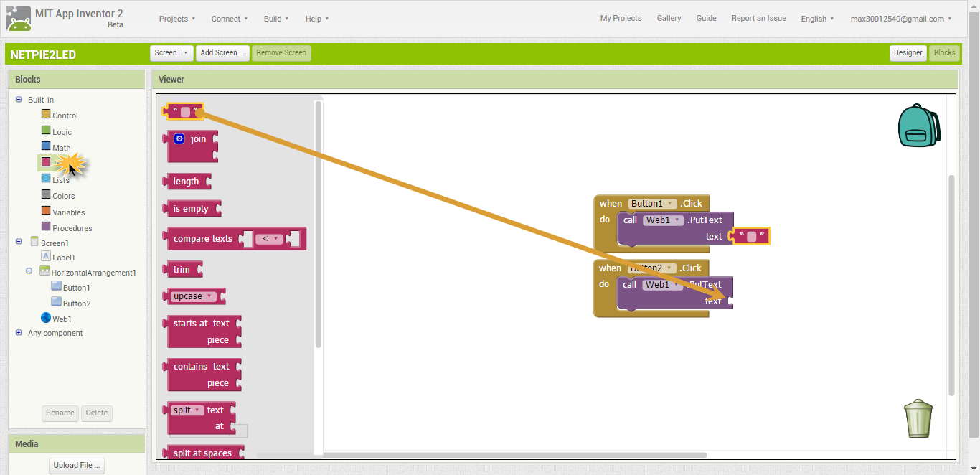980x475 pixels.
Task: Open the Gallery link
Action: tap(669, 18)
